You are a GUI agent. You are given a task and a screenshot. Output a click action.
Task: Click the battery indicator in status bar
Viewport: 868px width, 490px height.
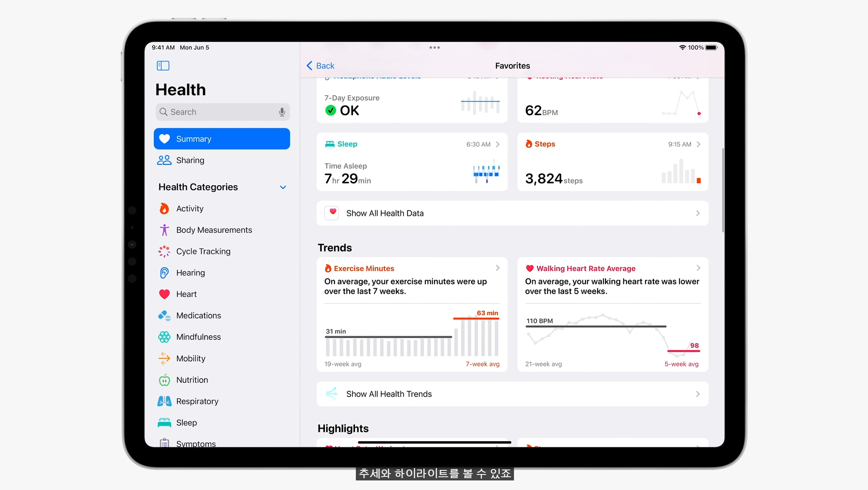(711, 47)
